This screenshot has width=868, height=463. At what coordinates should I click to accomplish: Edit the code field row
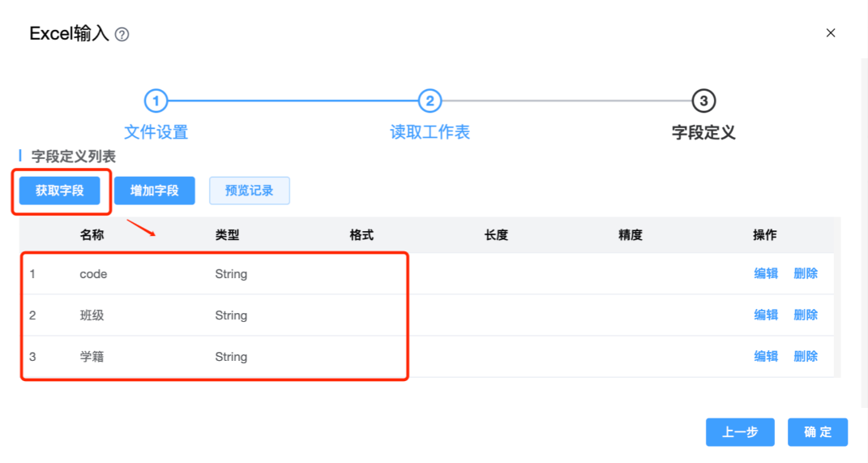(x=766, y=274)
